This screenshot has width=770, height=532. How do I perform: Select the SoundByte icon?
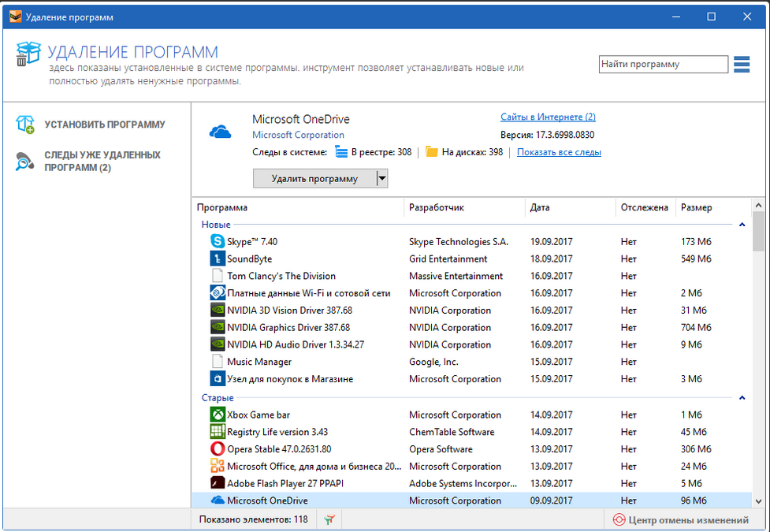click(217, 259)
